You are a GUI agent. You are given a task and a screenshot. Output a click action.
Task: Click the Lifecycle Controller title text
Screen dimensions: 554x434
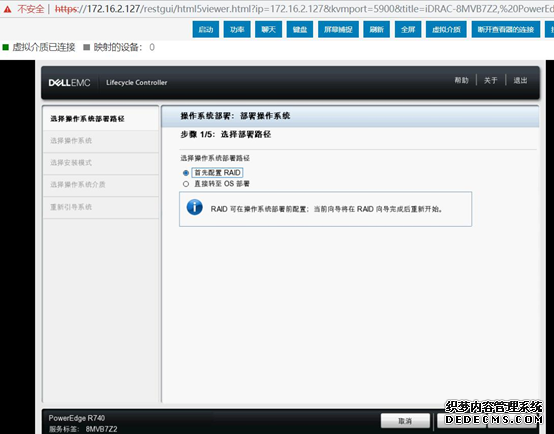pyautogui.click(x=137, y=82)
